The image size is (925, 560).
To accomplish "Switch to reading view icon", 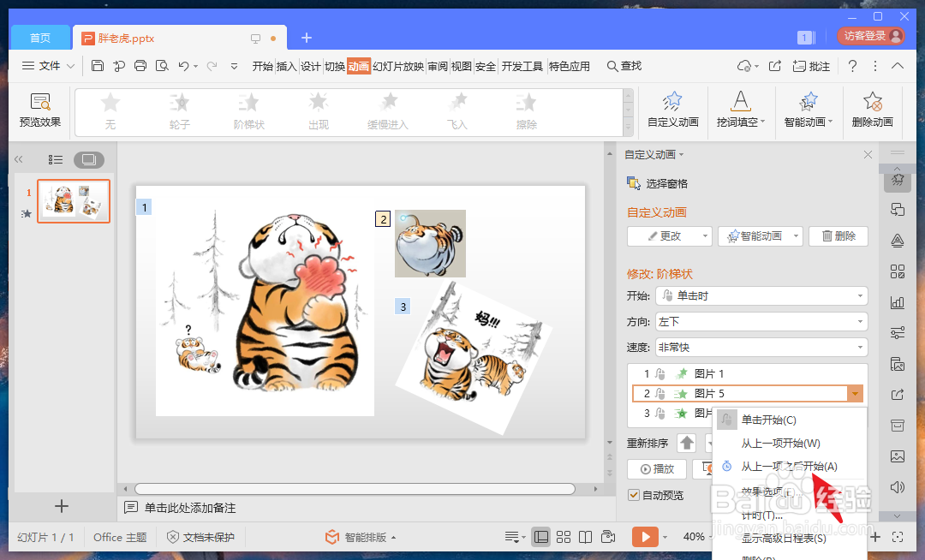I will point(585,536).
